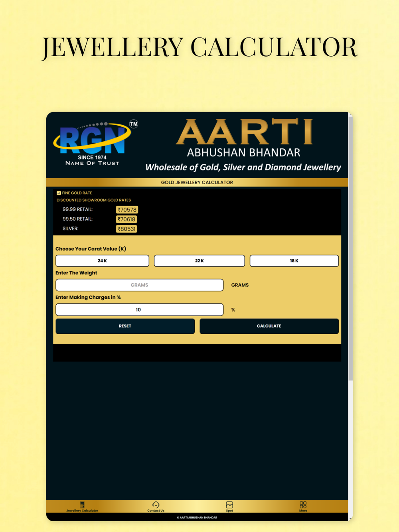Open the More grid icon
399x532 pixels.
click(303, 505)
